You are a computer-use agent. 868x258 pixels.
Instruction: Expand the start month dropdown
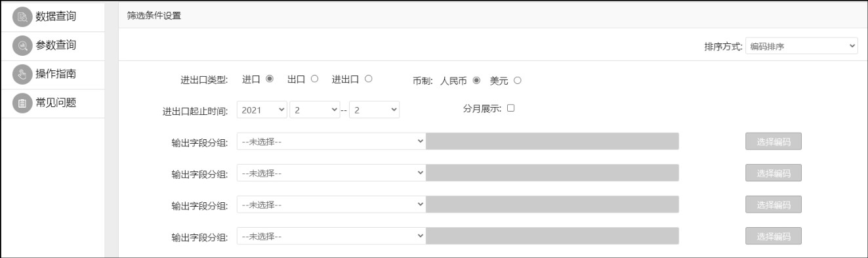[x=314, y=110]
